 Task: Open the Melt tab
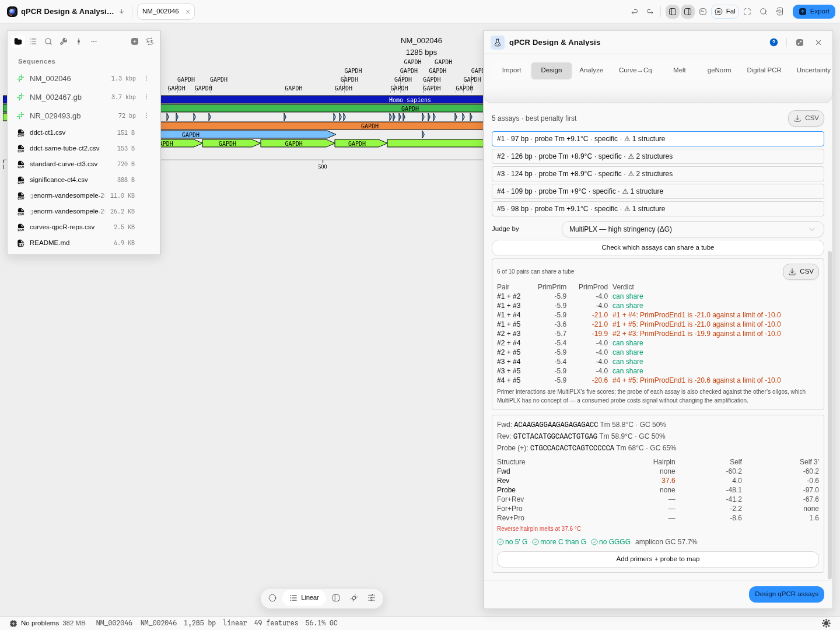(x=680, y=71)
